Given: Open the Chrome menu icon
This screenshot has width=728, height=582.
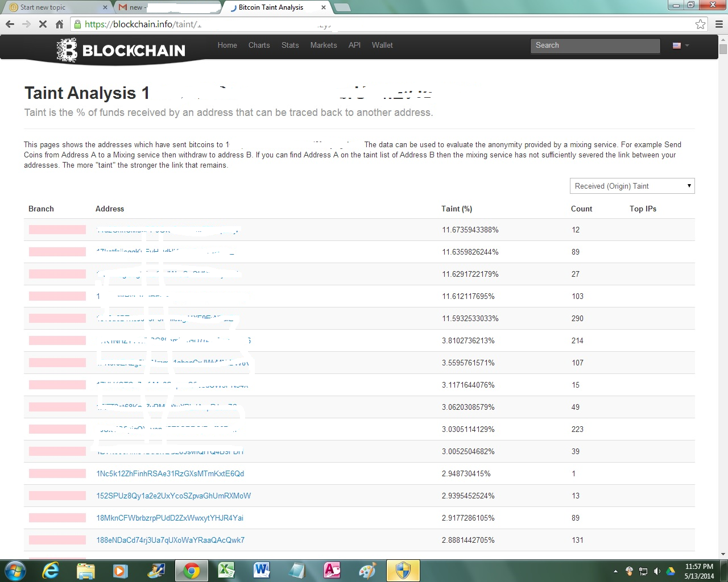Looking at the screenshot, I should (x=719, y=24).
